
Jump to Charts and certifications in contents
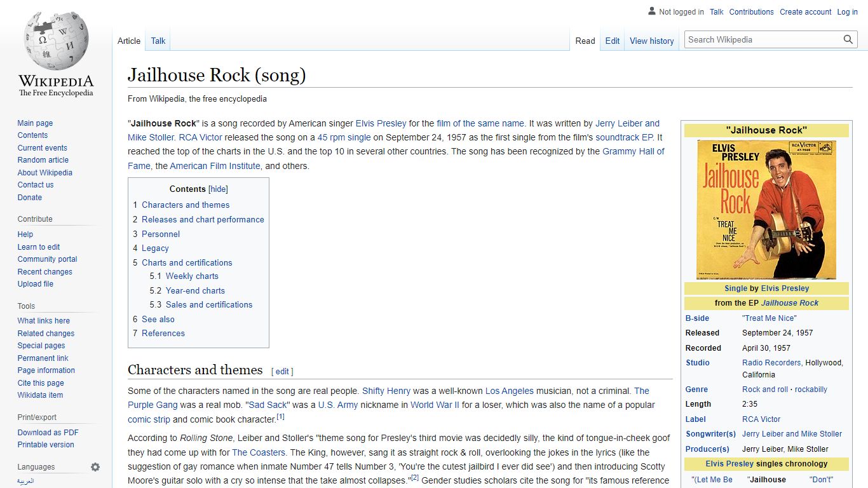coord(187,262)
